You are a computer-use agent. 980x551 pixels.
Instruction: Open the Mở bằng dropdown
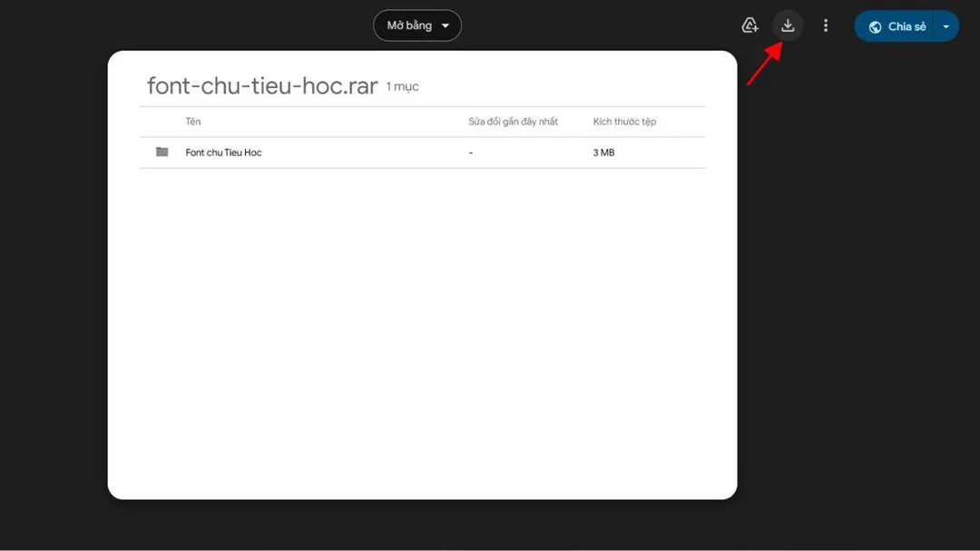[x=416, y=25]
